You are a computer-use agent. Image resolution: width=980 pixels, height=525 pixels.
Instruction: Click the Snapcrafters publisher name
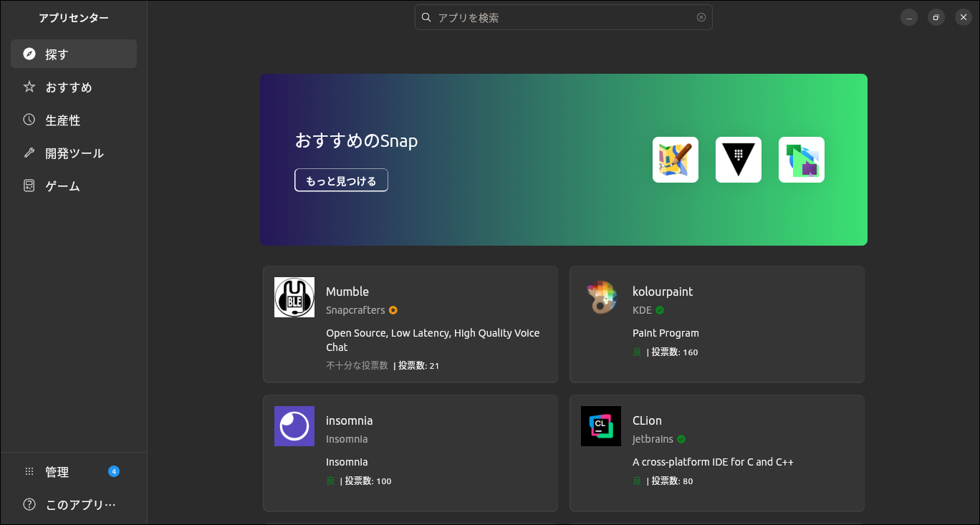tap(355, 310)
